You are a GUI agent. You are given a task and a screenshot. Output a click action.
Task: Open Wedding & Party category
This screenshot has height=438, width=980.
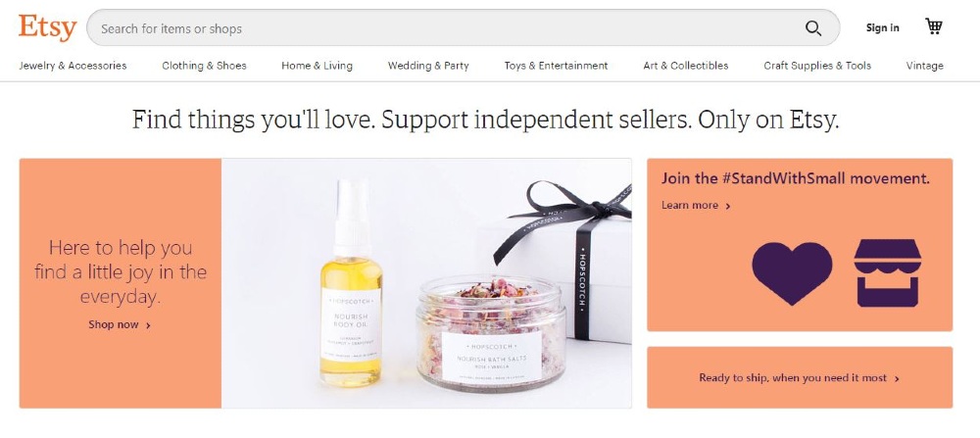click(428, 66)
